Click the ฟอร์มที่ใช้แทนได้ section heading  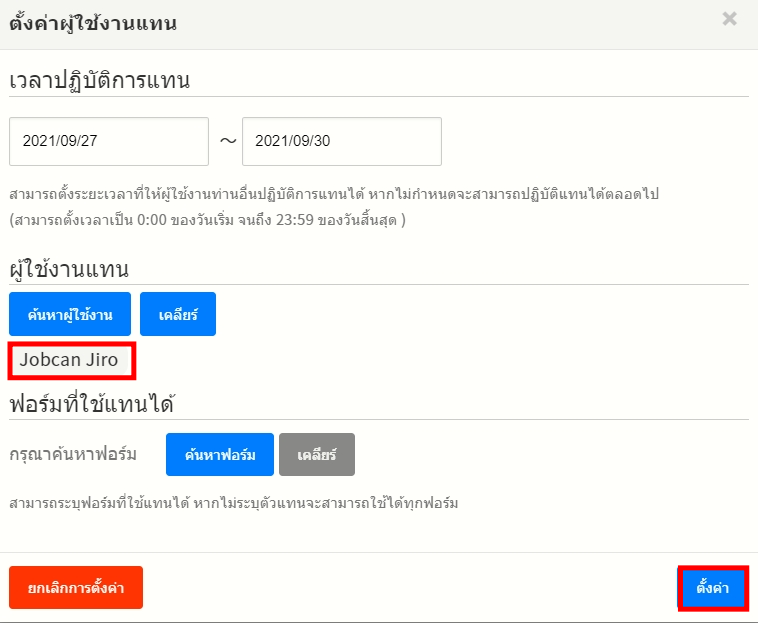pyautogui.click(x=92, y=404)
